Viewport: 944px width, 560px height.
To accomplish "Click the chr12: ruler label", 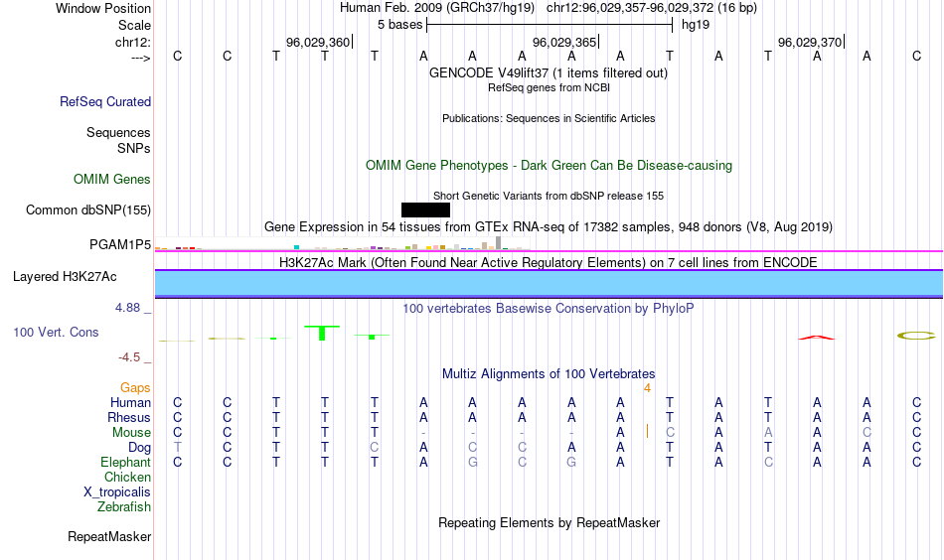I will (x=133, y=42).
